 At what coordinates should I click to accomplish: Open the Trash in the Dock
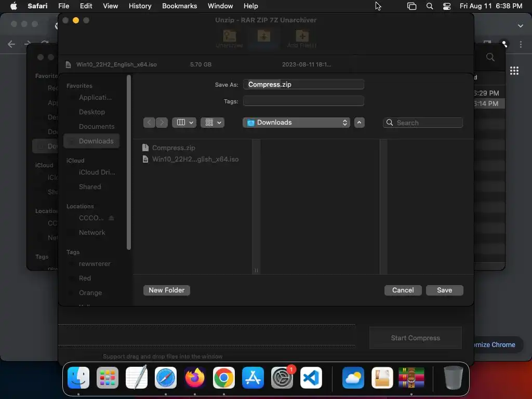tap(453, 378)
